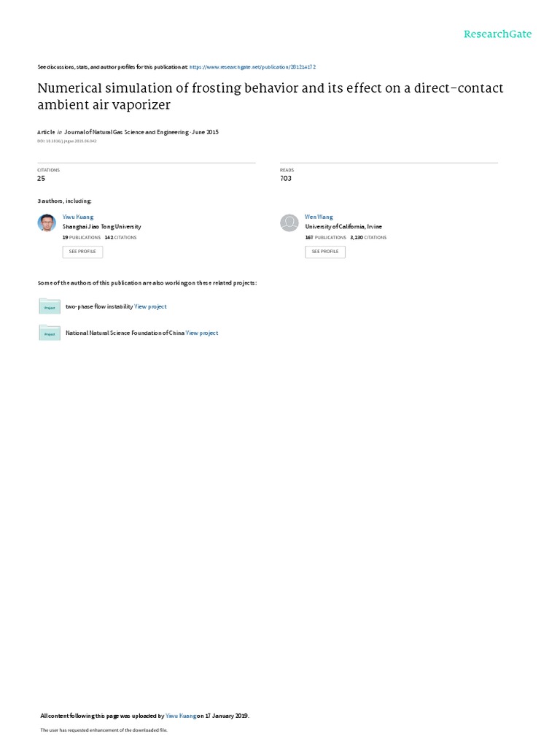Click Shanghai Jiao Tong University affiliation text
The width and height of the screenshot is (560, 747).
[x=102, y=227]
